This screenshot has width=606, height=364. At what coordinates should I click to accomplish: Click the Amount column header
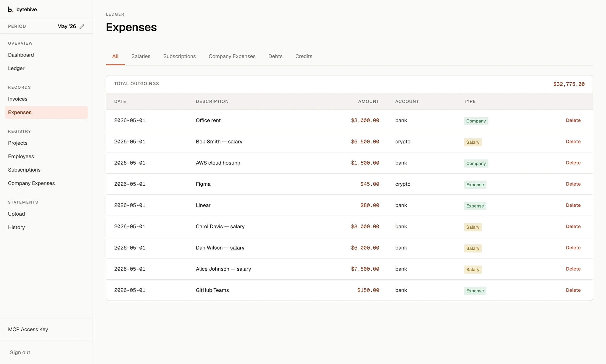pyautogui.click(x=368, y=101)
